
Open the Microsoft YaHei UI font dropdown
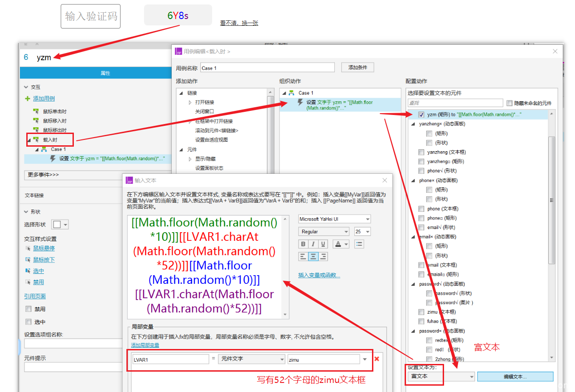334,219
